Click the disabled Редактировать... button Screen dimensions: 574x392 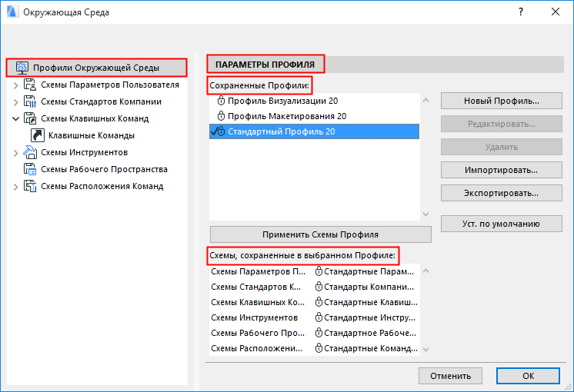pyautogui.click(x=502, y=124)
